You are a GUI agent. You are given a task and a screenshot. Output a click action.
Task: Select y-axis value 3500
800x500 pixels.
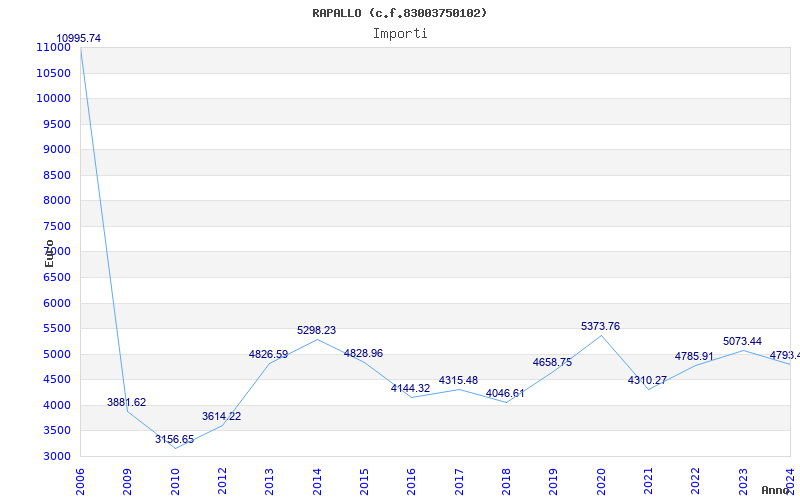tap(57, 430)
